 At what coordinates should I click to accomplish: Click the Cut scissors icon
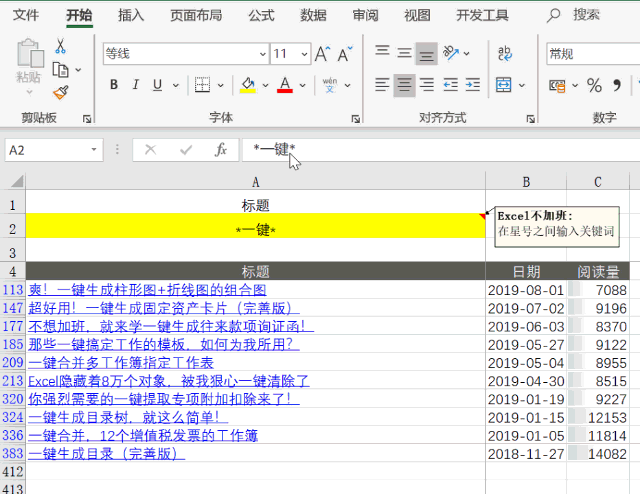(60, 46)
